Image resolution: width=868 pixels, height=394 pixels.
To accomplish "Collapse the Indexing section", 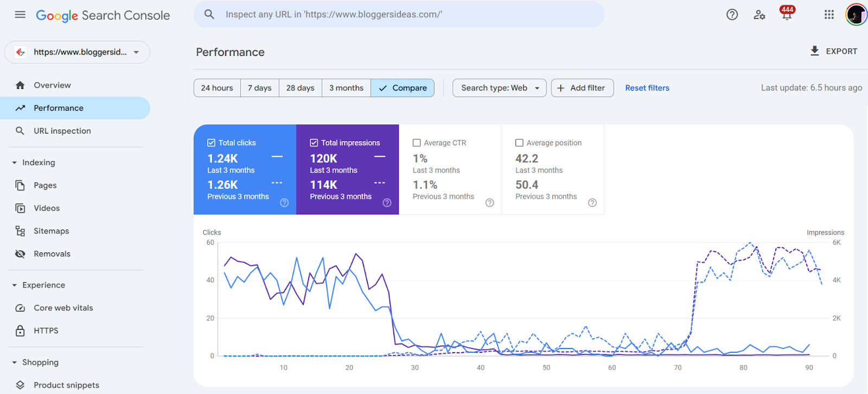I will coord(15,163).
